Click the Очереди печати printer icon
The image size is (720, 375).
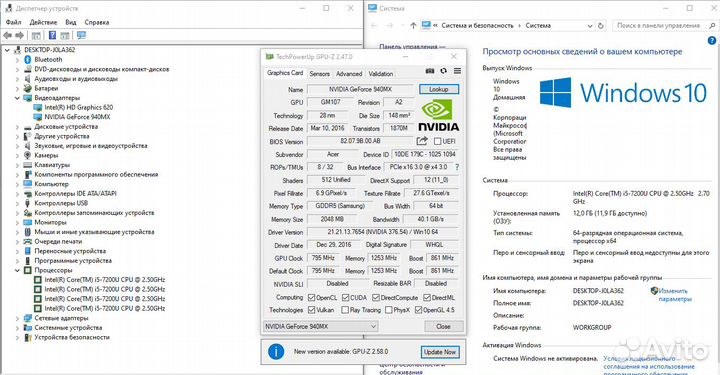point(28,241)
